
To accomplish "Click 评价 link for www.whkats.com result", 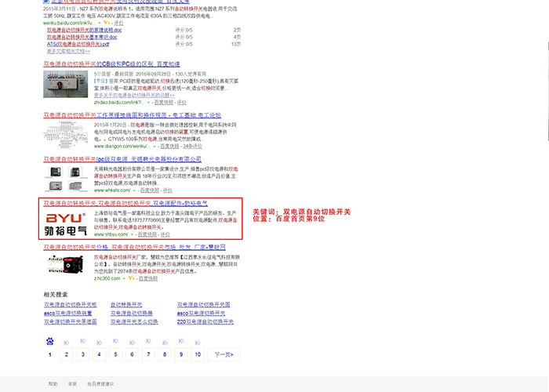I will (x=167, y=190).
